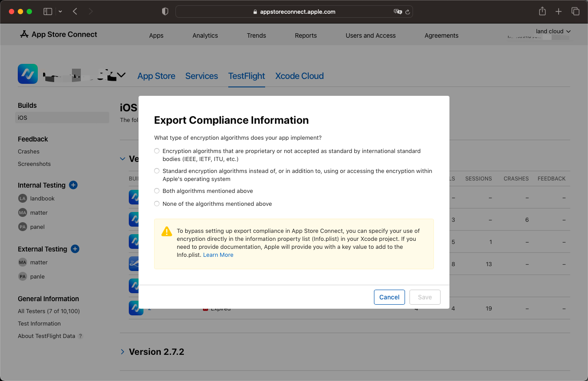This screenshot has width=588, height=381.
Task: Open Analytics in top navigation
Action: [205, 35]
